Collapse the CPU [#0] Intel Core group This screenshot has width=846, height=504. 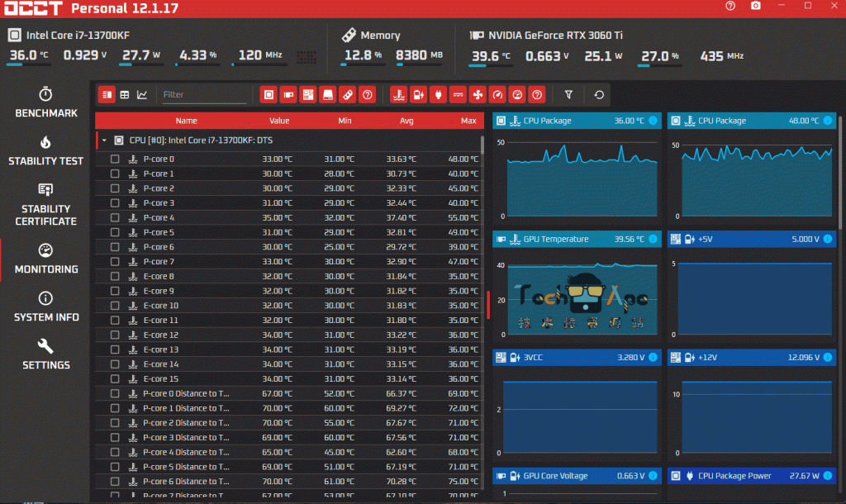point(105,140)
